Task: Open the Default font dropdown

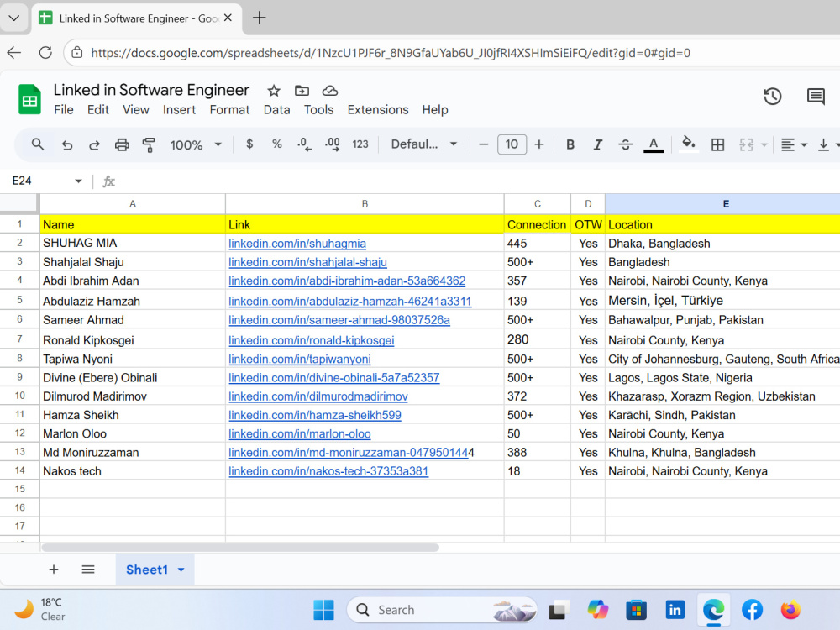Action: pyautogui.click(x=423, y=144)
